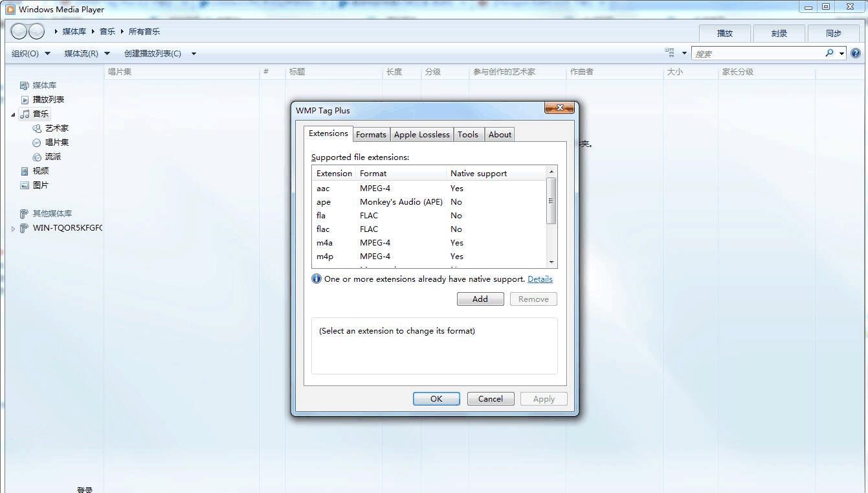The image size is (868, 493).
Task: Click the view options icon beside search
Action: coord(670,53)
